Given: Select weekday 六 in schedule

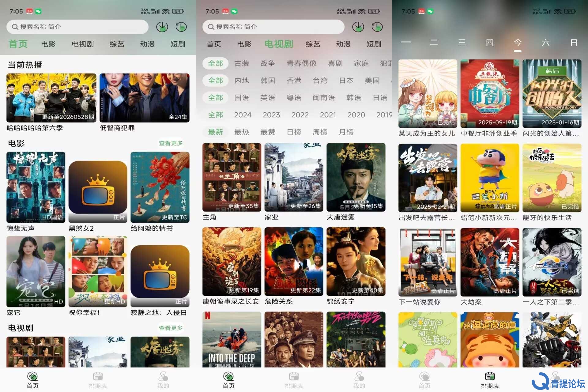Looking at the screenshot, I should (x=546, y=42).
